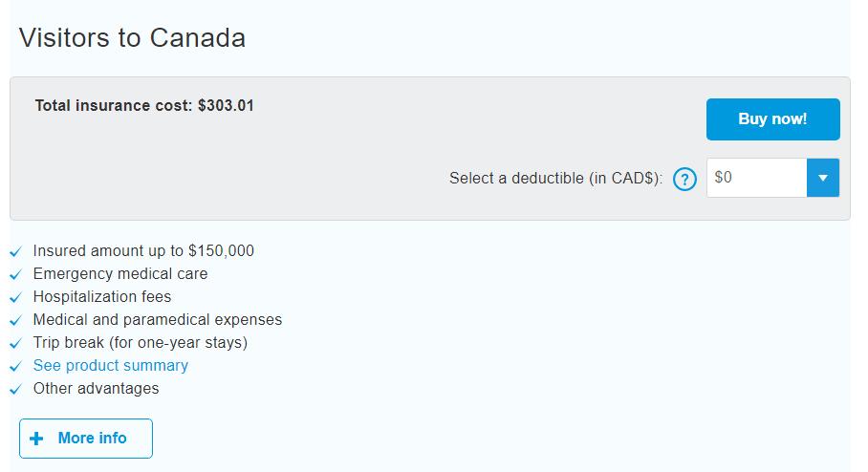Click the checkmark next to Trip break

tap(15, 344)
